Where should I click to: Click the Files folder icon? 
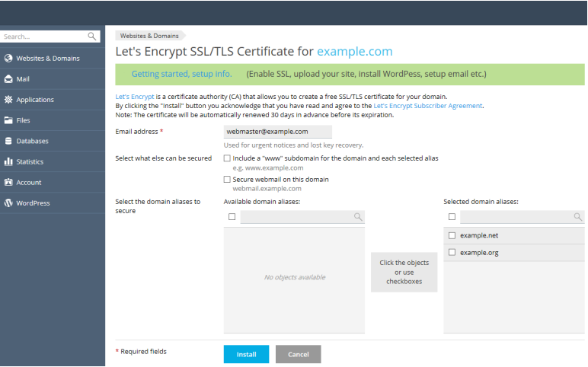tap(8, 120)
